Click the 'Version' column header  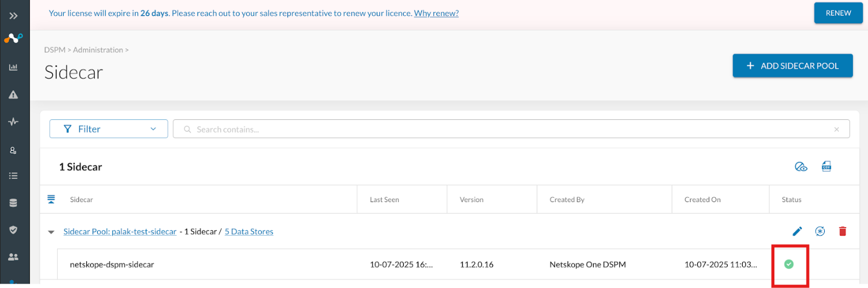coord(471,200)
